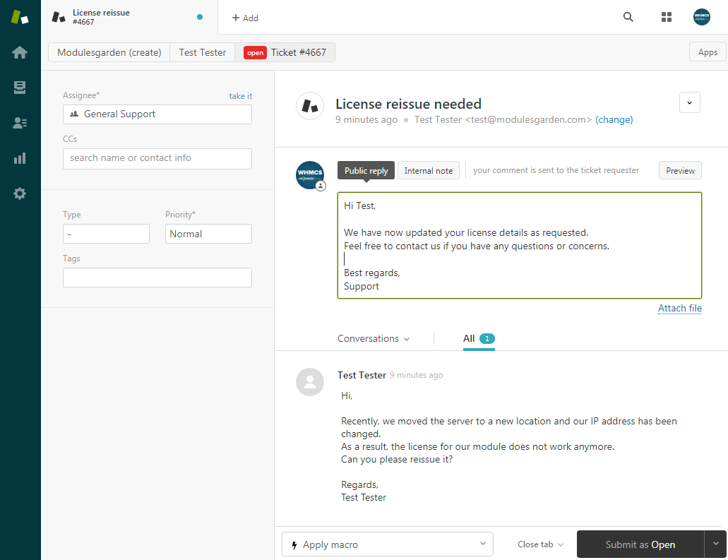Switch to the Public reply tab
This screenshot has width=728, height=560.
click(x=366, y=170)
